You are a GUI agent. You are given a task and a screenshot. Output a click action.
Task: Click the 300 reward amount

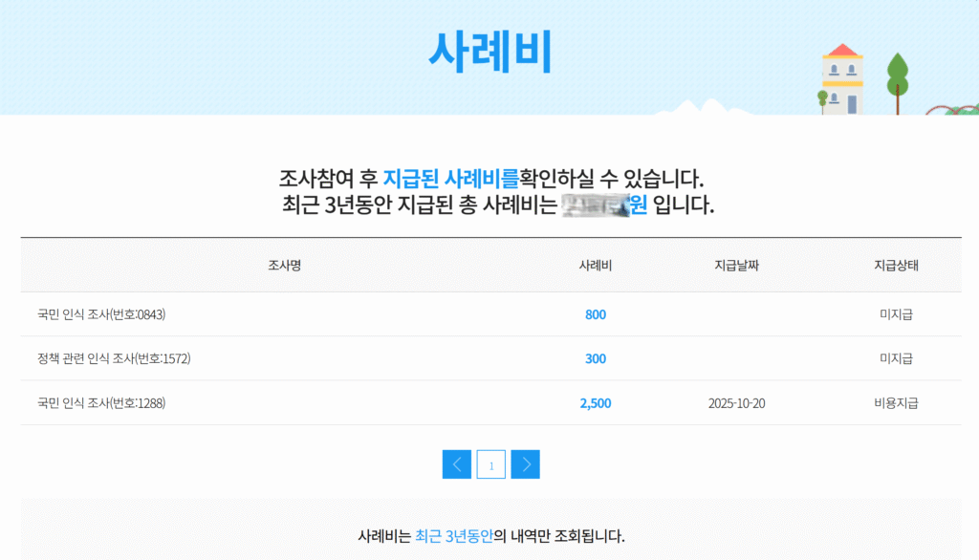click(595, 359)
